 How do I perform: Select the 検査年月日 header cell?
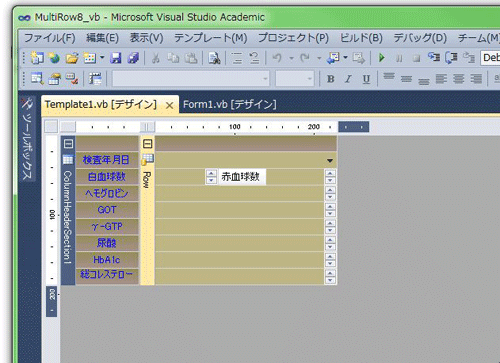107,160
